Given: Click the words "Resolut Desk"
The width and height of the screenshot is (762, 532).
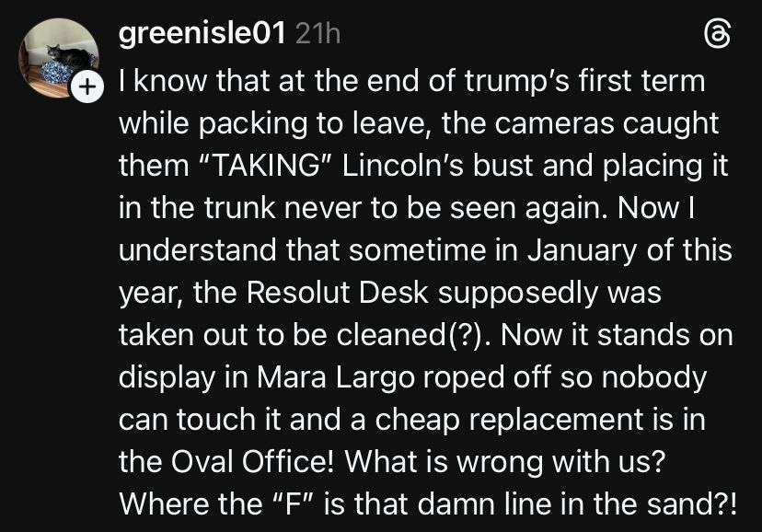Looking at the screenshot, I should [337, 293].
